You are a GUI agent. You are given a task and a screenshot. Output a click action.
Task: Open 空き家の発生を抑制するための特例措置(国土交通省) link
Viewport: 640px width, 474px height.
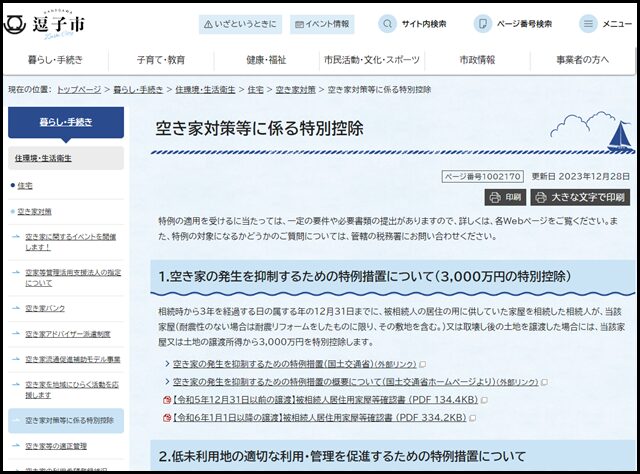(x=294, y=364)
